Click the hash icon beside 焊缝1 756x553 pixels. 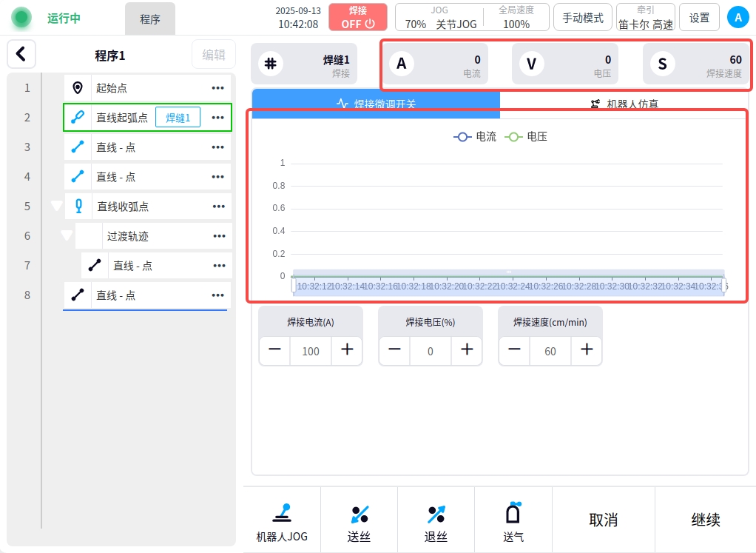click(x=271, y=64)
